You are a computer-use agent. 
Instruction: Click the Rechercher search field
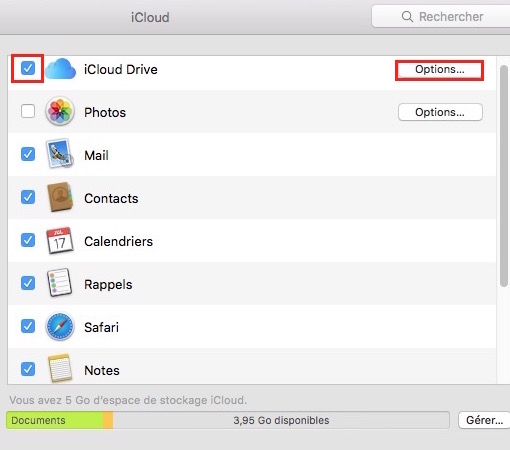tap(441, 16)
